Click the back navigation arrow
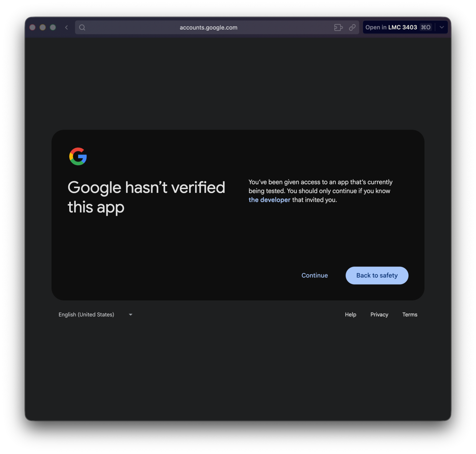 (x=66, y=27)
